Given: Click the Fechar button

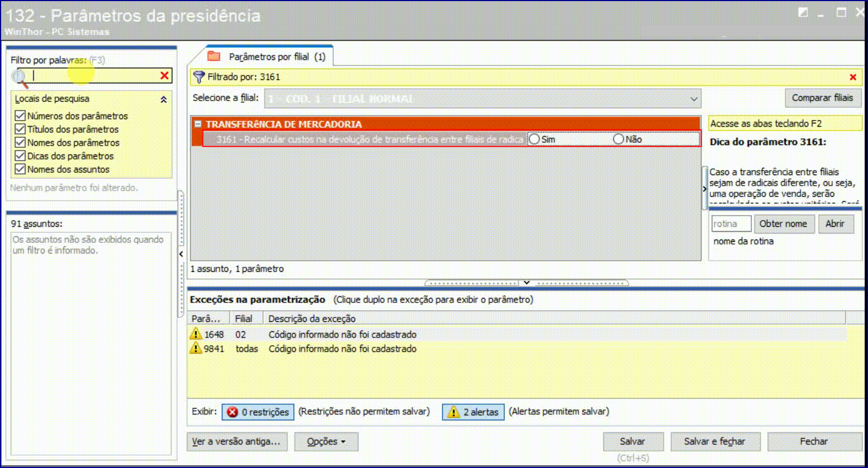Looking at the screenshot, I should (x=813, y=441).
